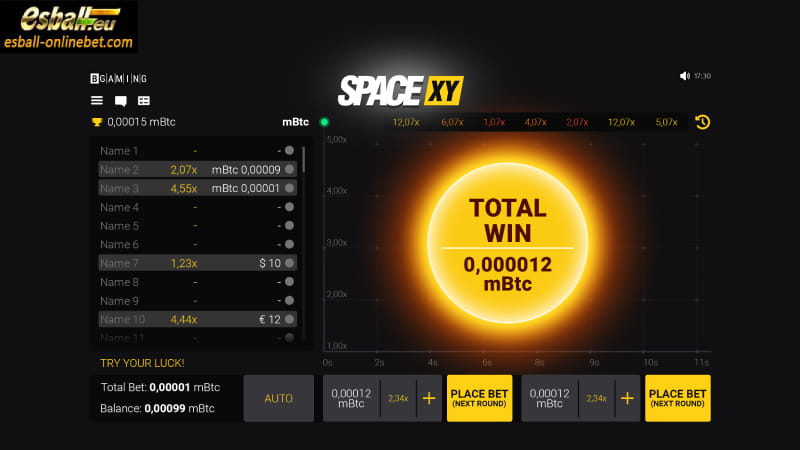
Task: Mute sound with the speaker icon
Action: coord(685,76)
